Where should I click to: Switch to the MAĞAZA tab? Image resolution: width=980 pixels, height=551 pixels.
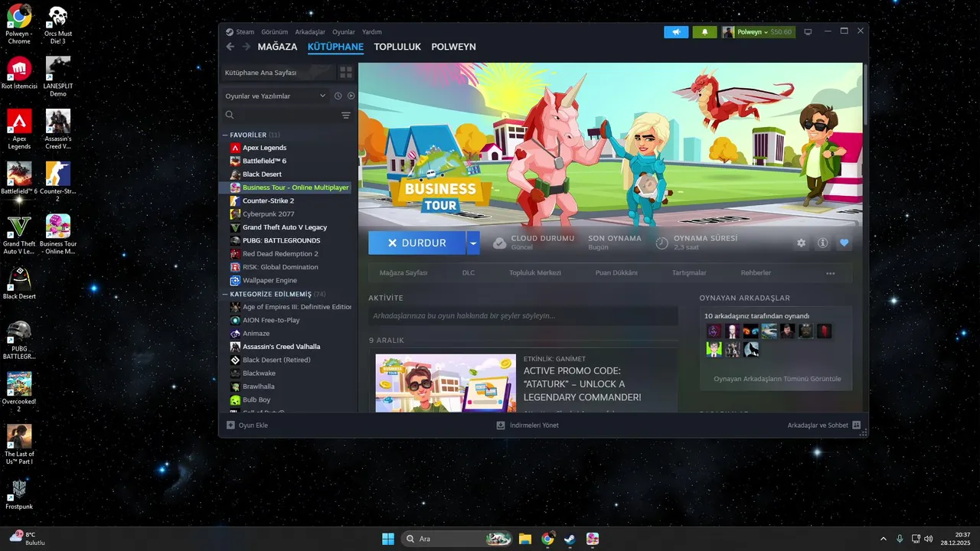(277, 47)
